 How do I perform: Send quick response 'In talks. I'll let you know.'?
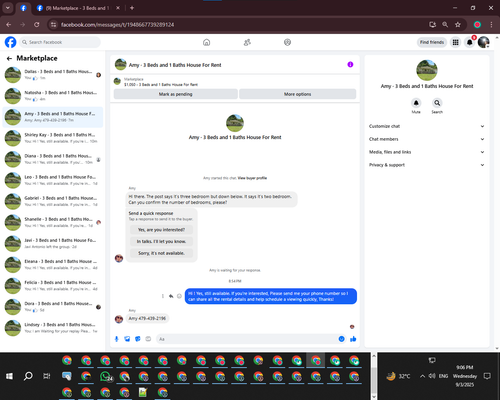(161, 241)
